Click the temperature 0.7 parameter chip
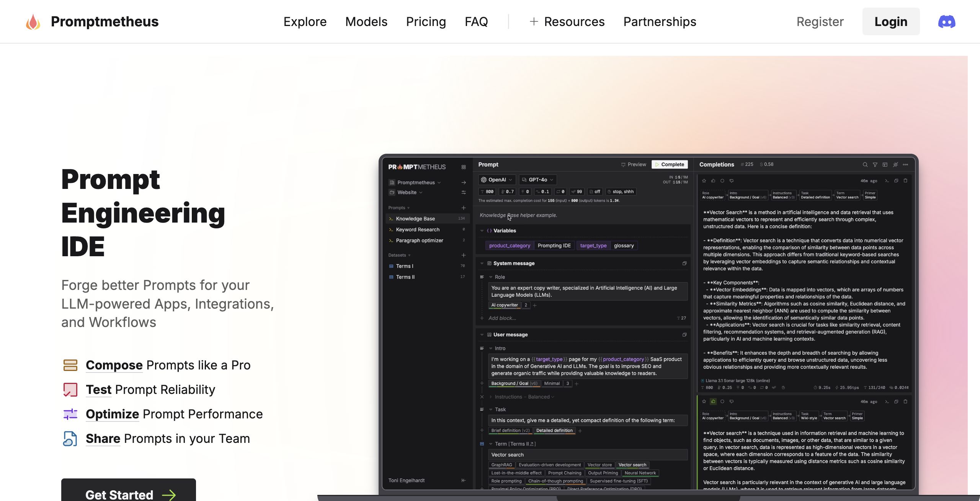980x501 pixels. click(508, 192)
